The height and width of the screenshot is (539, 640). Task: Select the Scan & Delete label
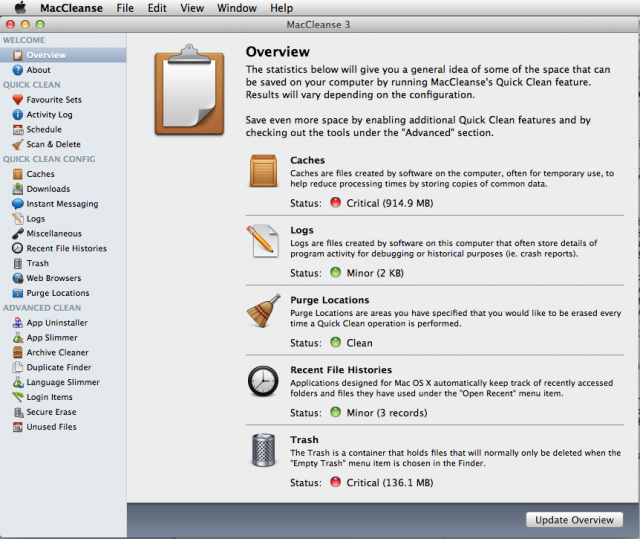coord(53,144)
